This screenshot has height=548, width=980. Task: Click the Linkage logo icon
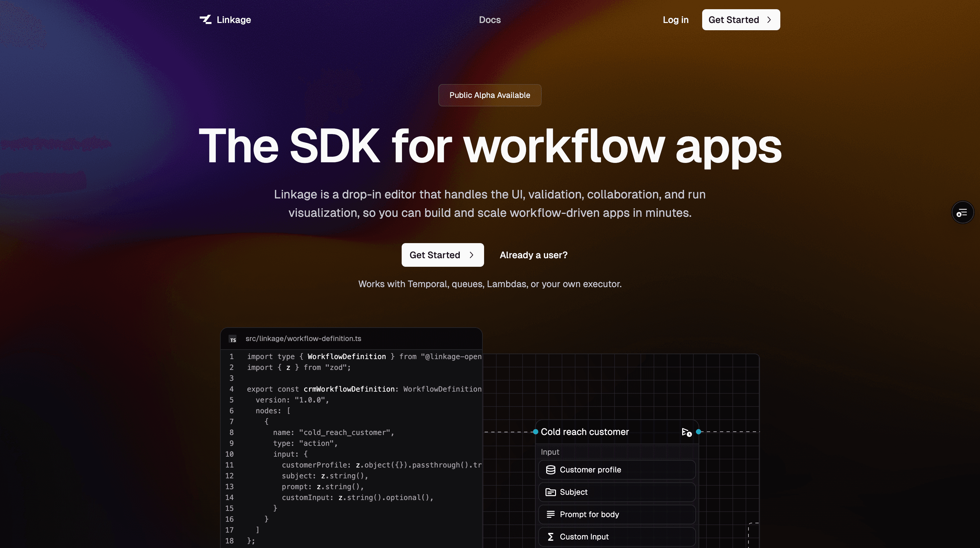tap(206, 19)
